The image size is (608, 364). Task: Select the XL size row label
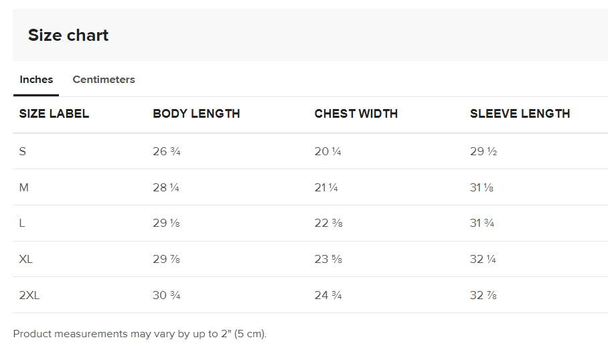coord(25,259)
